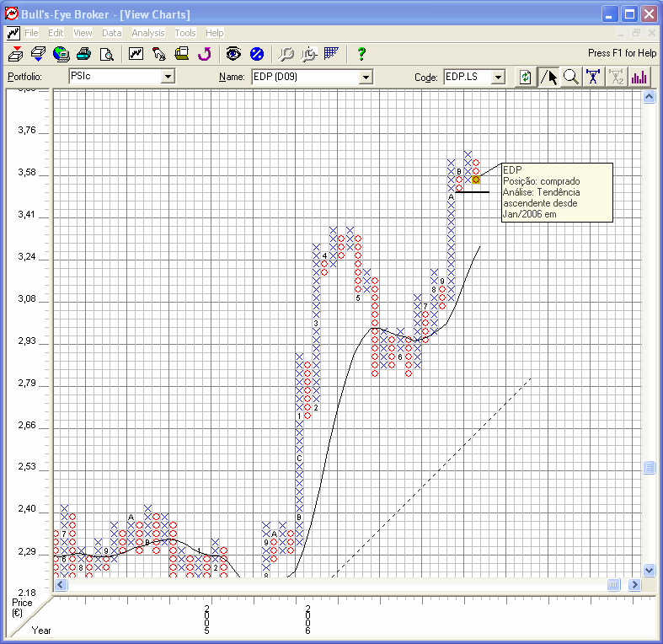Expand the Portfolio dropdown showing PSIc

(x=168, y=77)
